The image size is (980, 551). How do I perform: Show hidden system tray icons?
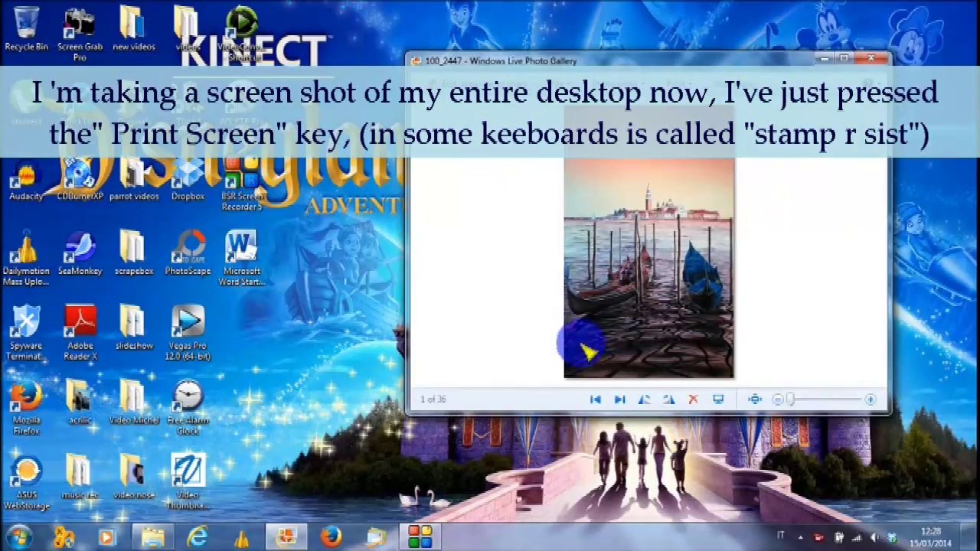799,537
